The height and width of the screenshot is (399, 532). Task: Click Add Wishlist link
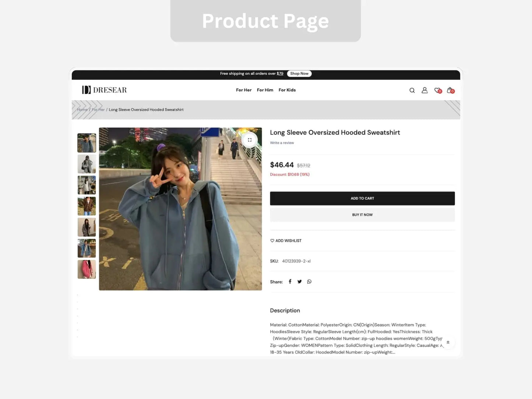[286, 241]
